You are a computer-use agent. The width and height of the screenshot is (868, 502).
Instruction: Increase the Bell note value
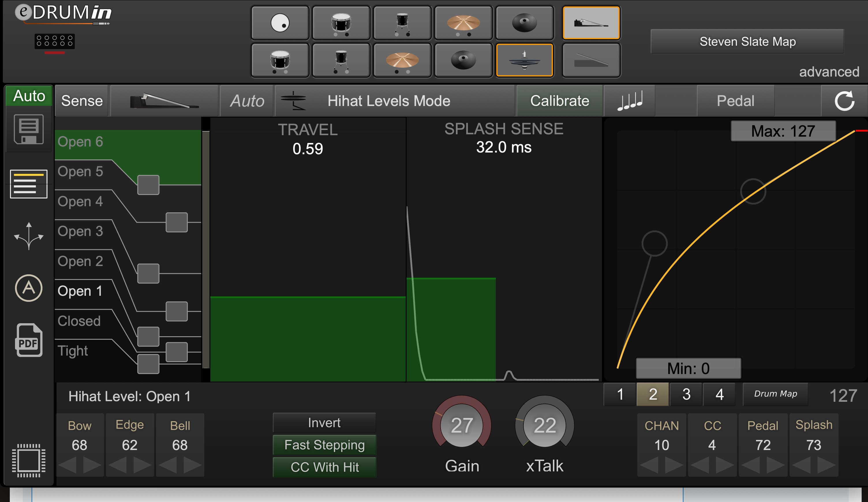pyautogui.click(x=192, y=465)
